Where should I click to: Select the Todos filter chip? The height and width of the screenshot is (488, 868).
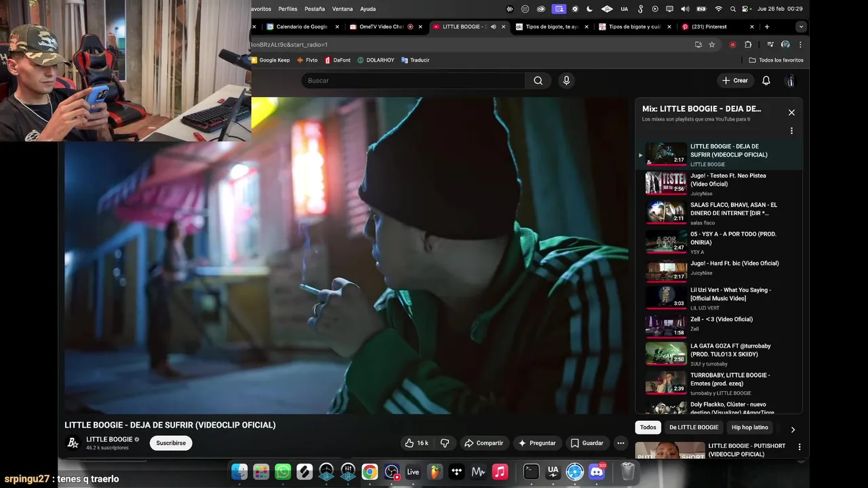tap(648, 428)
